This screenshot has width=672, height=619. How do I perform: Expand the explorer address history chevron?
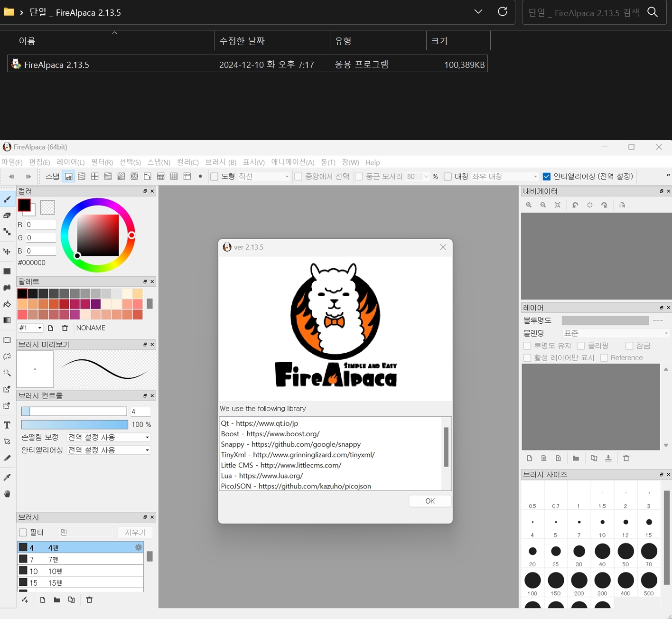478,11
